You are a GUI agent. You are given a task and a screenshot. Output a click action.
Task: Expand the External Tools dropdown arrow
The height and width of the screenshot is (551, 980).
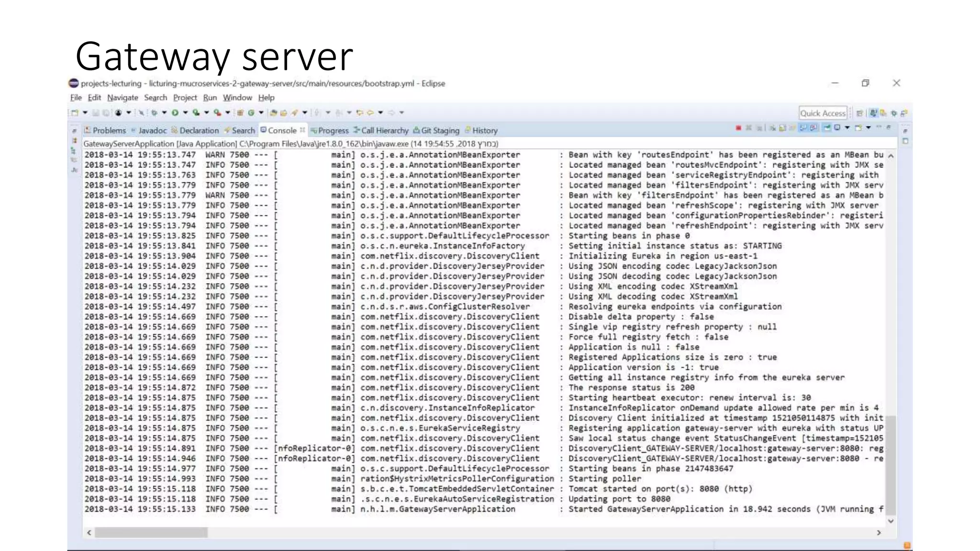[x=228, y=113]
